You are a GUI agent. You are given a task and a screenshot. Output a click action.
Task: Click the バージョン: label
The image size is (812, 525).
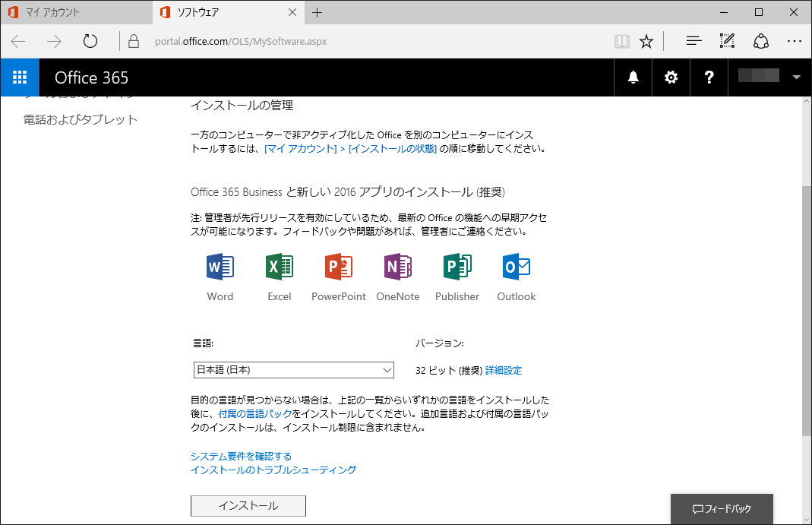(440, 343)
